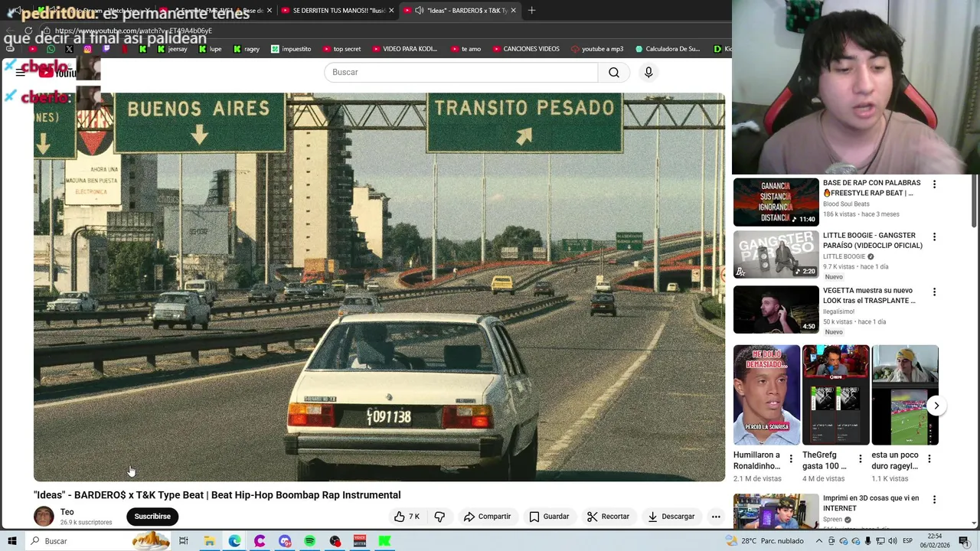The image size is (980, 551).
Task: Open Imprimi en 3D cosas thumbnail
Action: 776,512
